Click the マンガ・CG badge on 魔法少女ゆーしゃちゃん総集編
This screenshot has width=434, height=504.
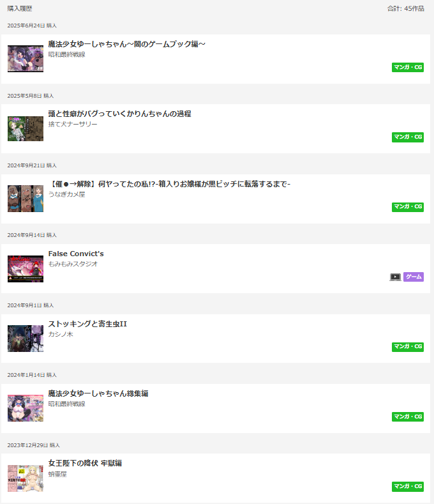408,416
